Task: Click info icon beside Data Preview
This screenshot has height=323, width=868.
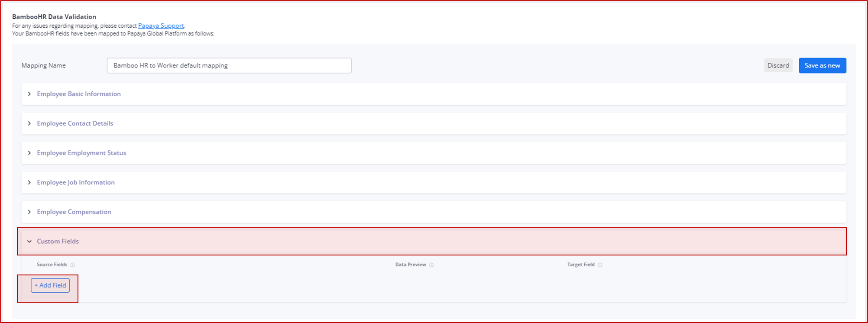Action: pos(431,265)
